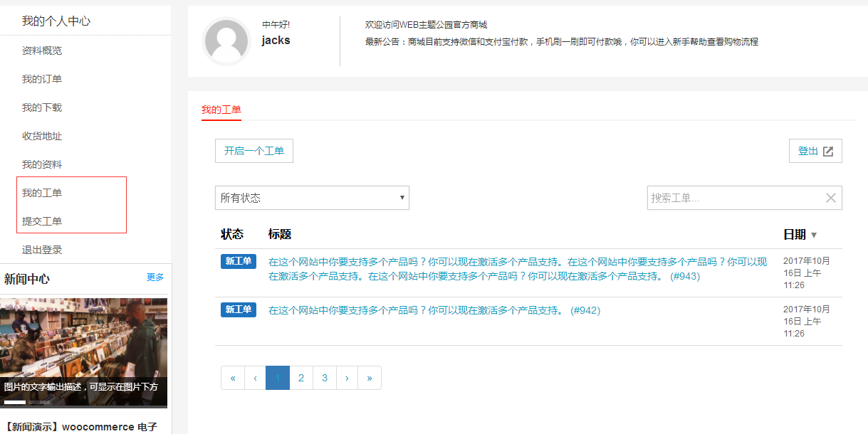Screen dimensions: 868x434
Task: Click in the 搜索工单 search field
Action: (733, 198)
